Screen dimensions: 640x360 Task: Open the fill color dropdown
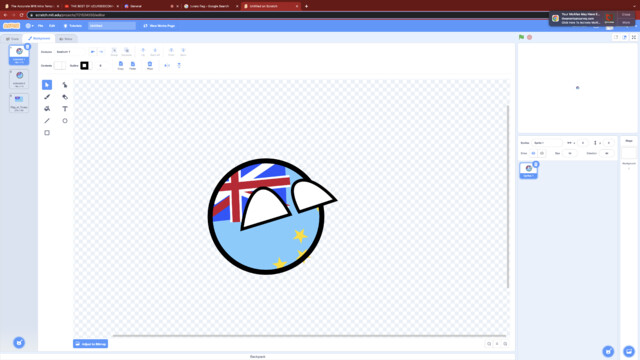click(60, 65)
